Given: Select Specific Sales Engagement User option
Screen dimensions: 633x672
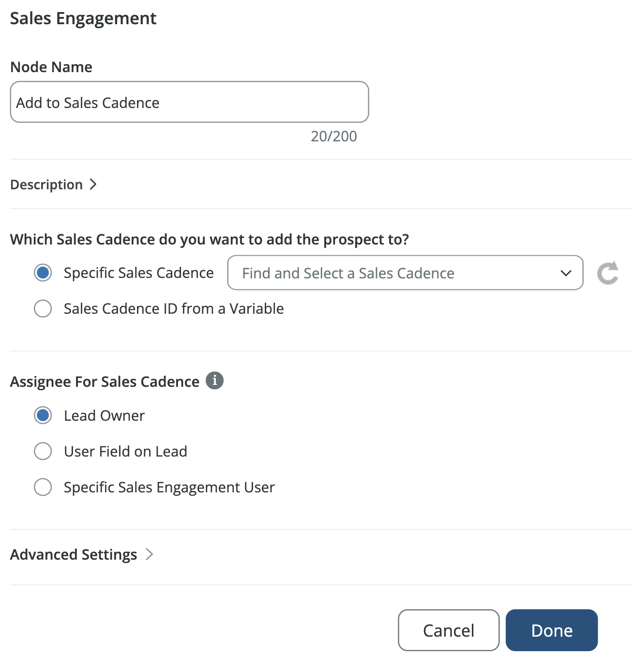Looking at the screenshot, I should 43,487.
